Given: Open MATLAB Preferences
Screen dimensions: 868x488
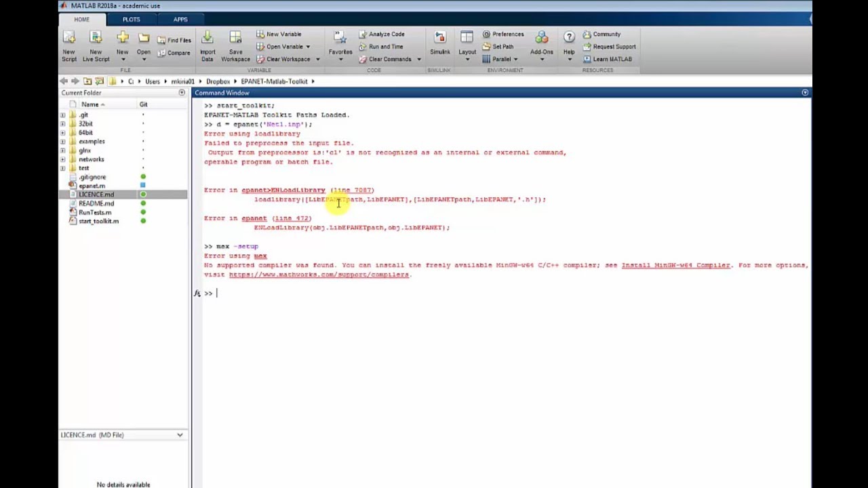Looking at the screenshot, I should tap(502, 34).
